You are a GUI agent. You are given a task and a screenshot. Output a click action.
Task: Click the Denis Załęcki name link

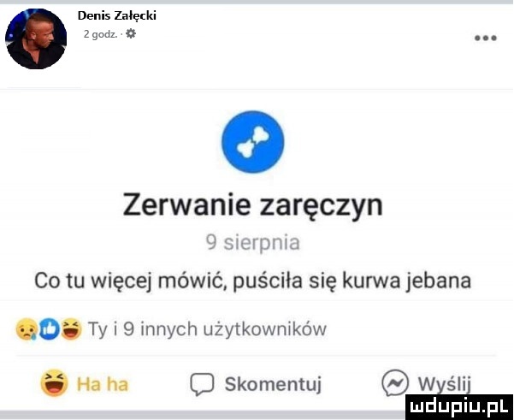[x=116, y=15]
